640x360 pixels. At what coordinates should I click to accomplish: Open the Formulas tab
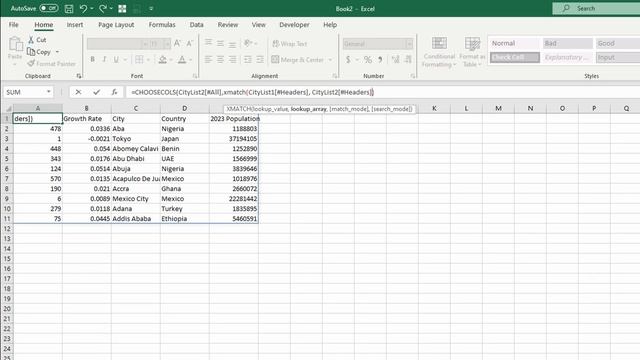162,24
